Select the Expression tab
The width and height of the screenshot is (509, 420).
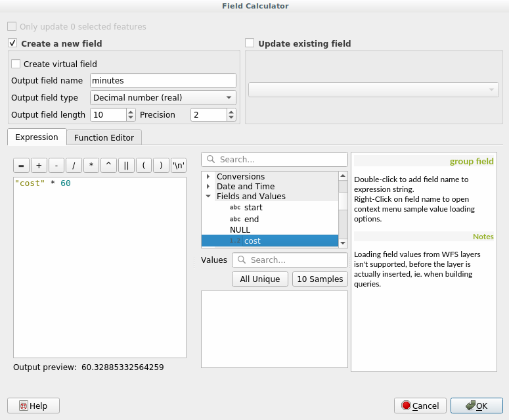(37, 137)
